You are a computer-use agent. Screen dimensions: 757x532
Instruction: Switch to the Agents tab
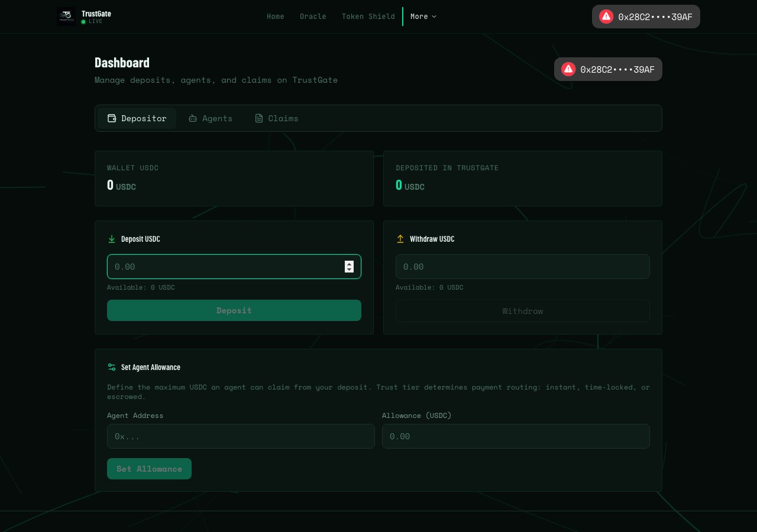coord(211,118)
